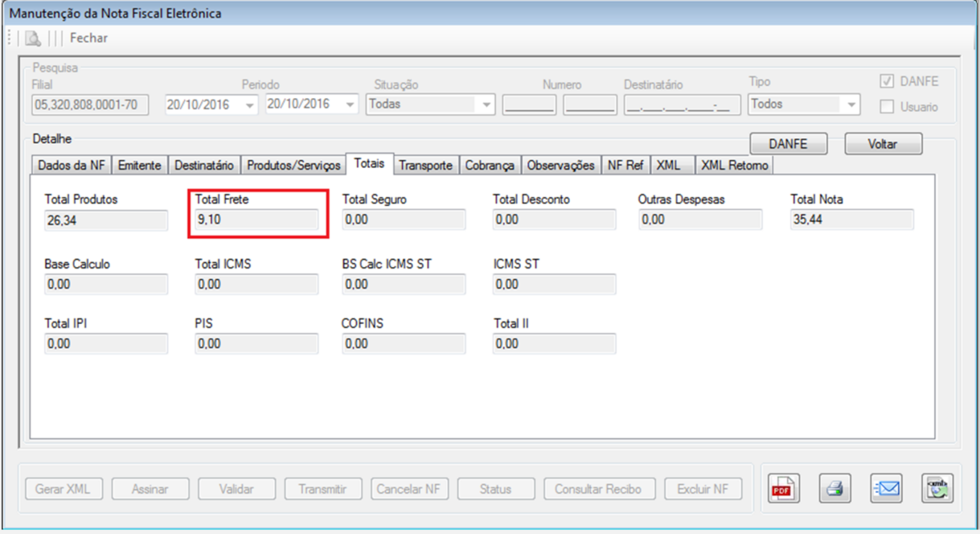The width and height of the screenshot is (980, 534).
Task: Click the Transmitir button
Action: point(322,489)
